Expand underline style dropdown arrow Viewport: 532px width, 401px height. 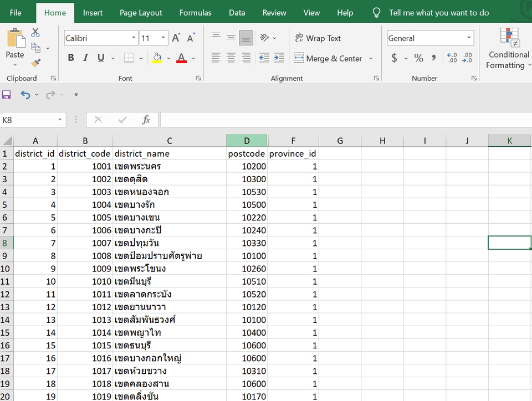(x=113, y=58)
